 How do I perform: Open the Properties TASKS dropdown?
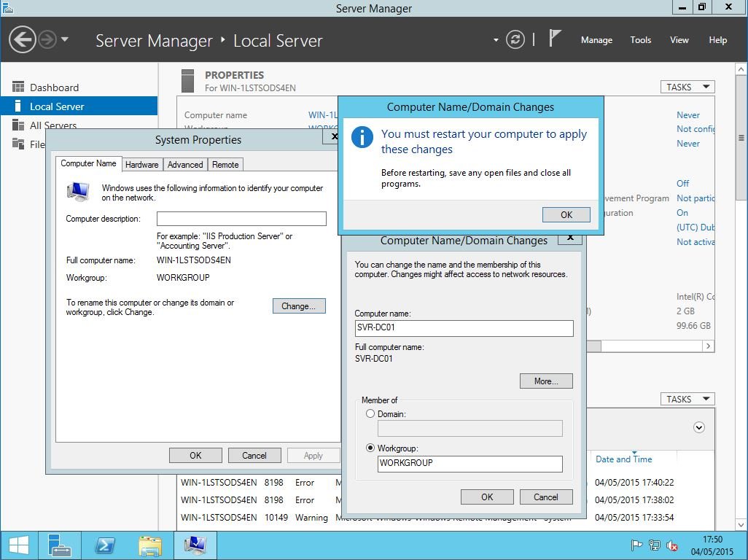tap(687, 87)
